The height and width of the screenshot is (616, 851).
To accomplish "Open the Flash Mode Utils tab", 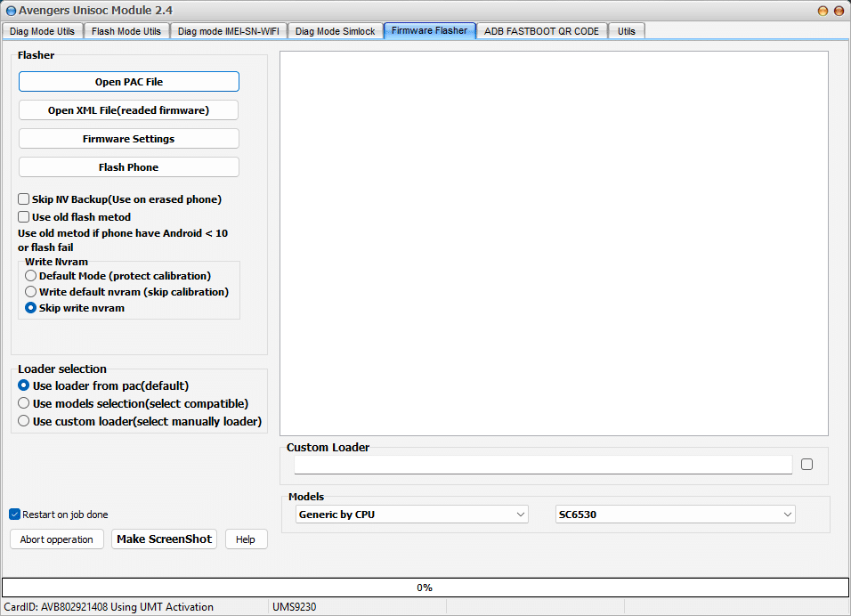I will pos(126,31).
